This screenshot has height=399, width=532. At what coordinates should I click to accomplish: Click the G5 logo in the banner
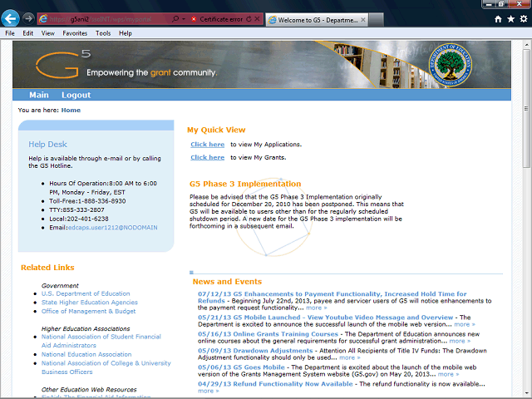(x=63, y=64)
